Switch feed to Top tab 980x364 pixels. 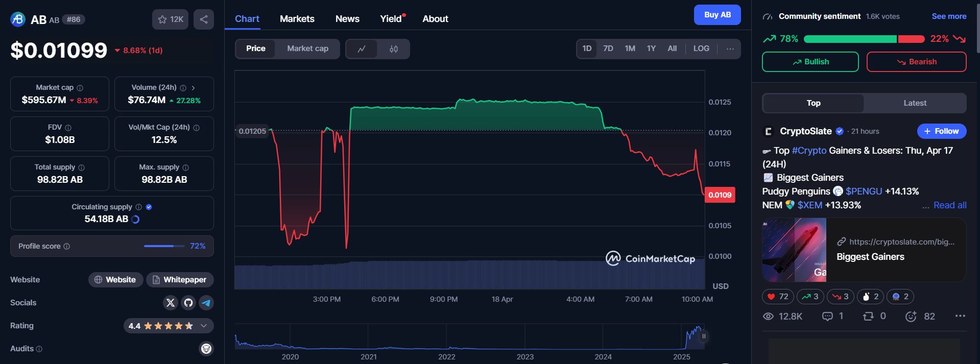(814, 103)
